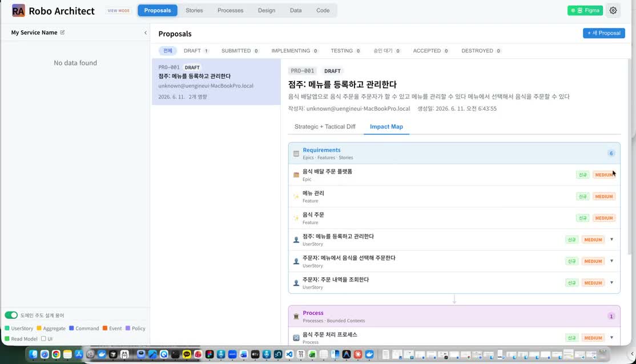Screen dimensions: 636x364
Task: Collapse the Requirements section header
Action: pos(454,153)
